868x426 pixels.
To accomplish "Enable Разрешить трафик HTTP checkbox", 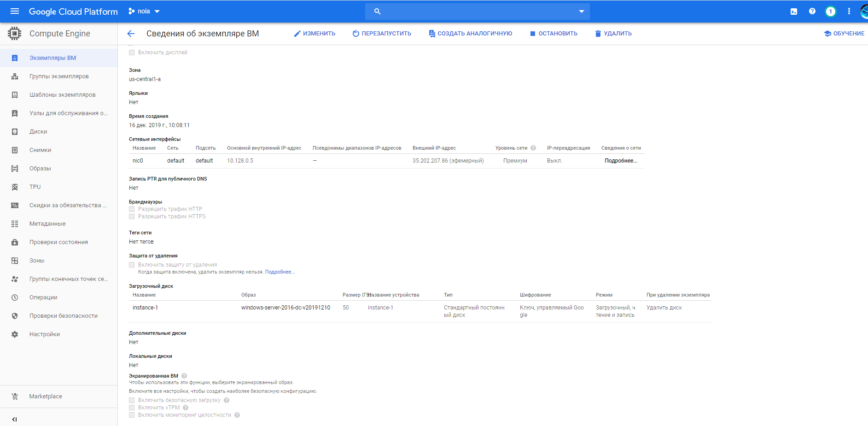I will 132,209.
